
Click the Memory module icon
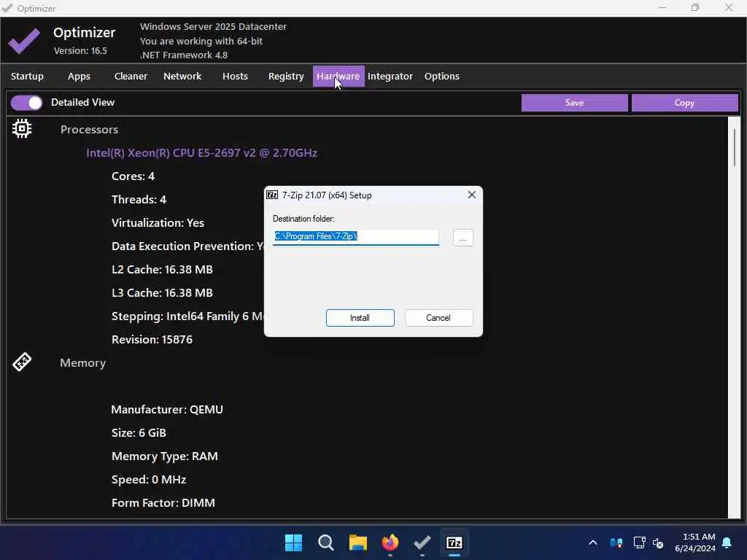click(22, 362)
